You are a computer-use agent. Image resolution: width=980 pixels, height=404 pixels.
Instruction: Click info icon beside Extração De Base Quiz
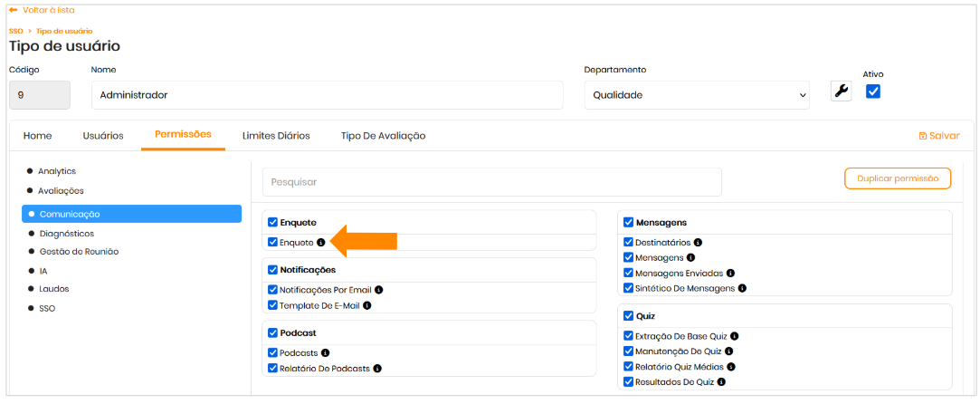(735, 335)
